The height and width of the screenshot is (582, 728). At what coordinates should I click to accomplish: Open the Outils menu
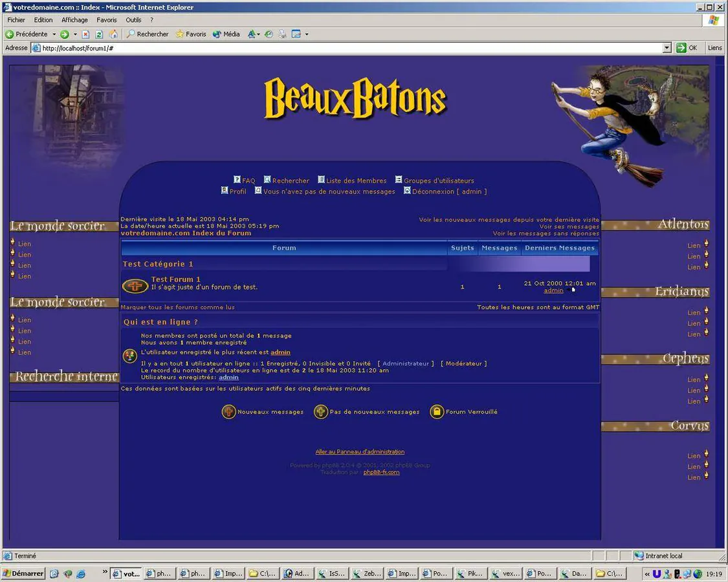pyautogui.click(x=133, y=20)
